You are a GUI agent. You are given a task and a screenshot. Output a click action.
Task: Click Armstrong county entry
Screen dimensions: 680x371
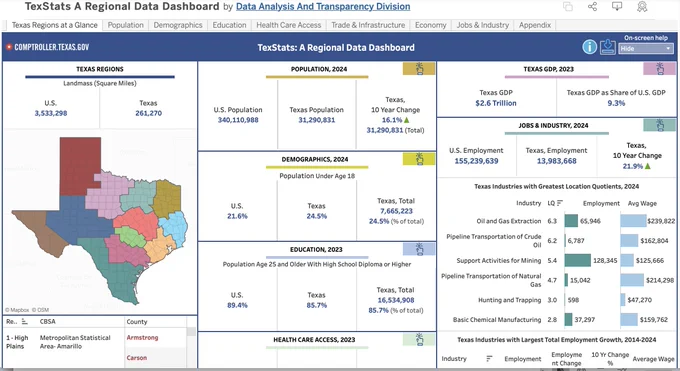pos(142,338)
